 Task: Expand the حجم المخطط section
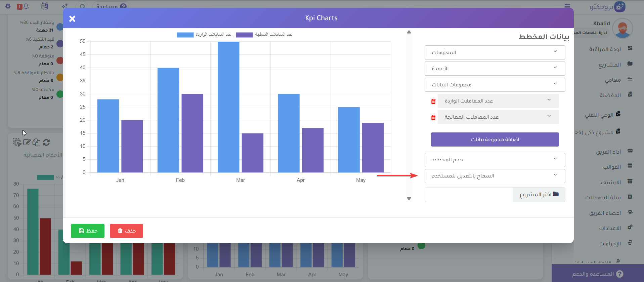pos(495,160)
